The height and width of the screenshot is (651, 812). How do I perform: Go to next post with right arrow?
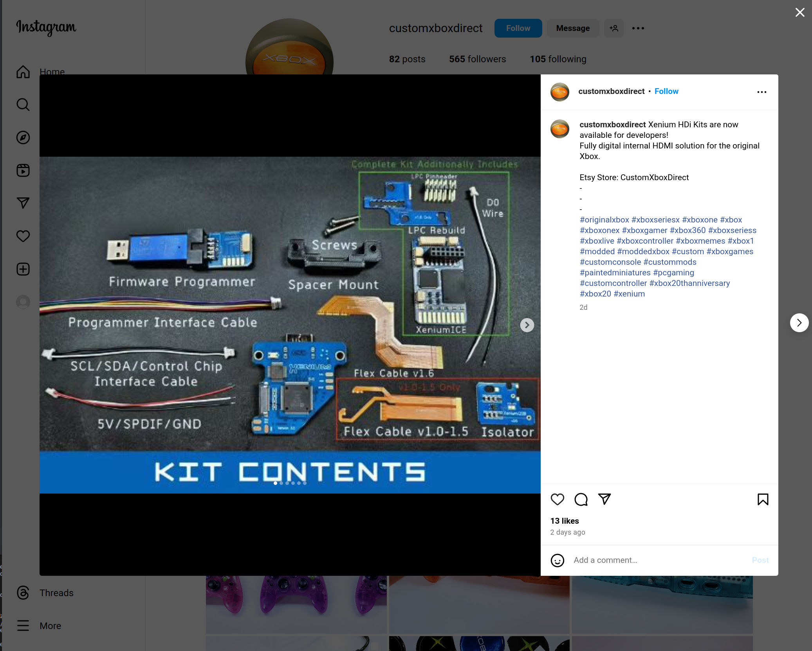(x=799, y=323)
